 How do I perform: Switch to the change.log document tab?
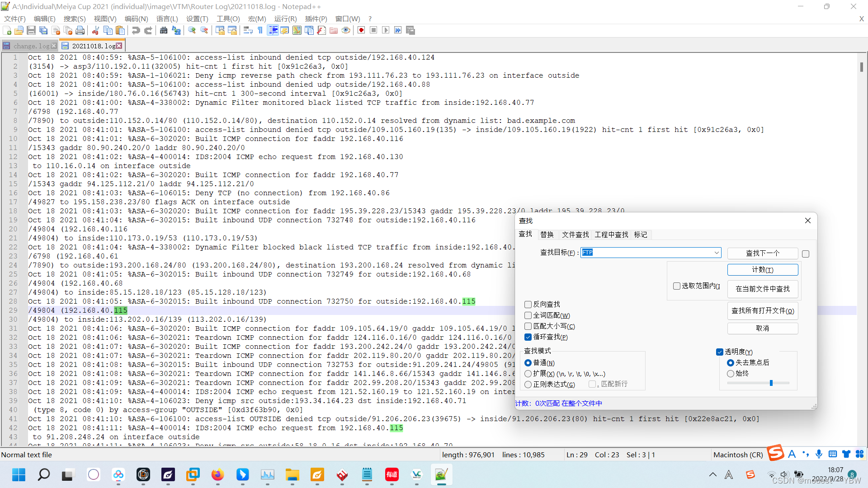31,46
